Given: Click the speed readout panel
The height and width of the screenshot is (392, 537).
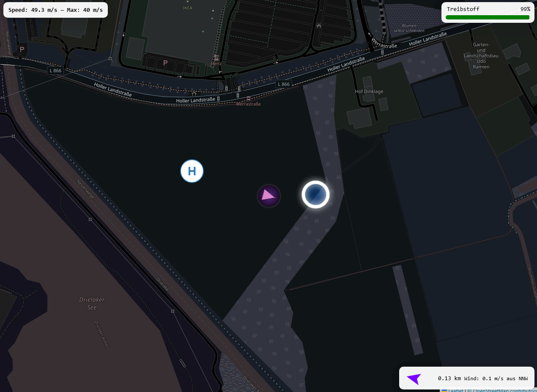Looking at the screenshot, I should pos(55,10).
